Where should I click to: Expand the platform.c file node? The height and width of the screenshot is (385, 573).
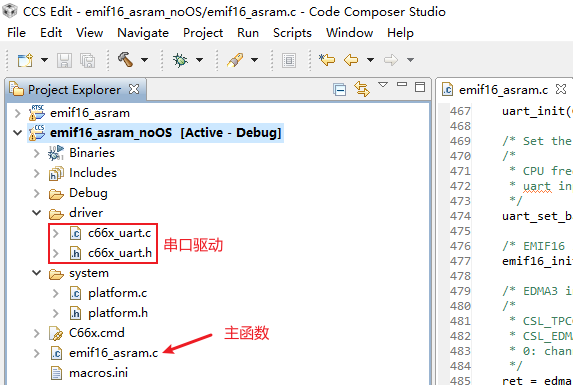pyautogui.click(x=55, y=293)
